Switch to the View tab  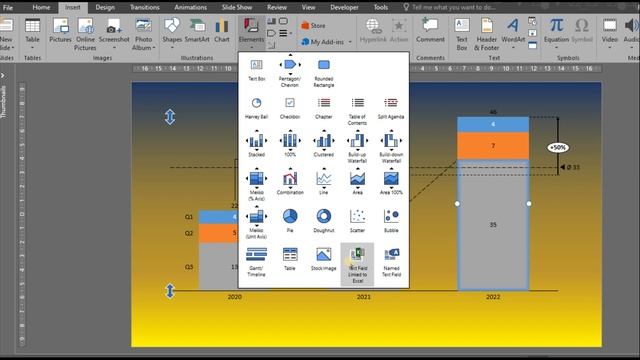click(308, 7)
